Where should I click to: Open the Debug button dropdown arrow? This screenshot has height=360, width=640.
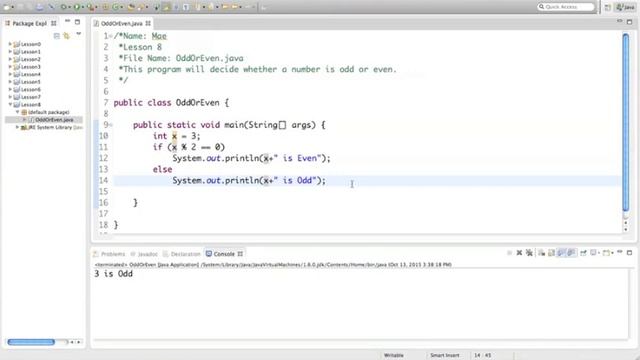click(x=69, y=7)
